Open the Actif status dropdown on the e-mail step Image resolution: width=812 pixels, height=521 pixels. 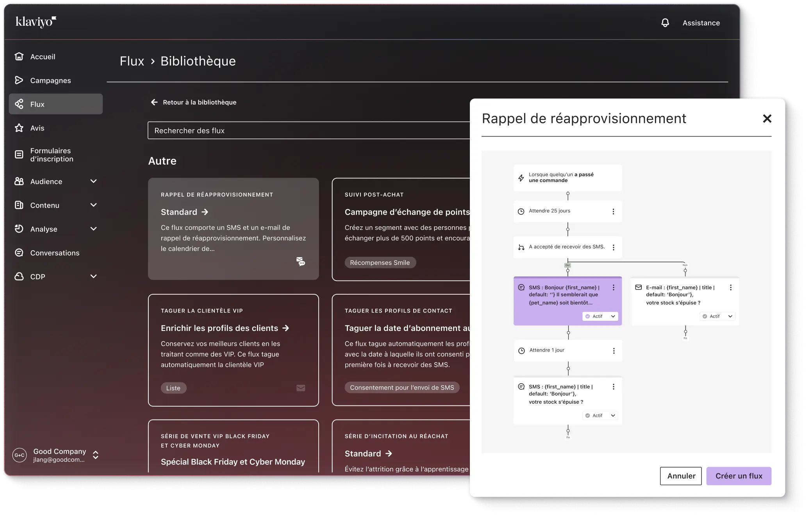coord(717,317)
